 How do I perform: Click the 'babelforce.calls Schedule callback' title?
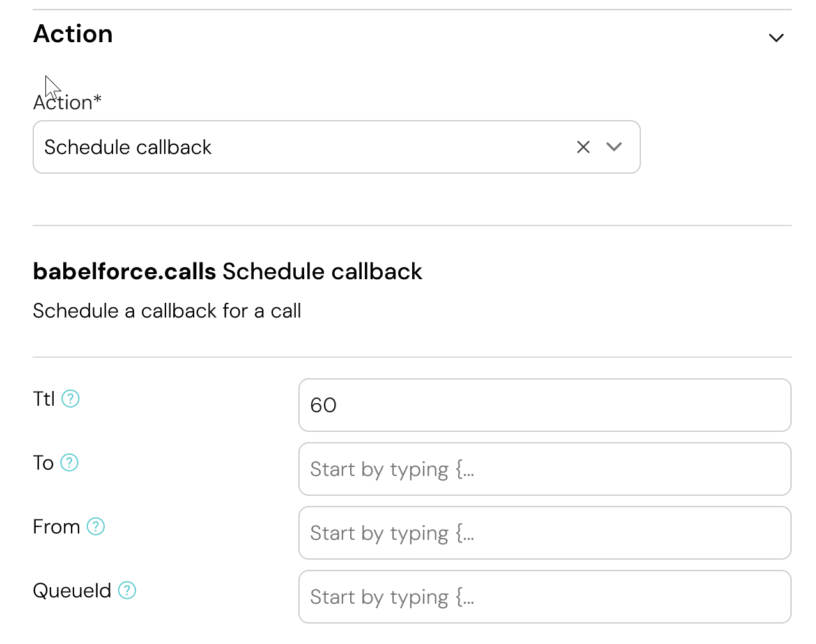(227, 272)
